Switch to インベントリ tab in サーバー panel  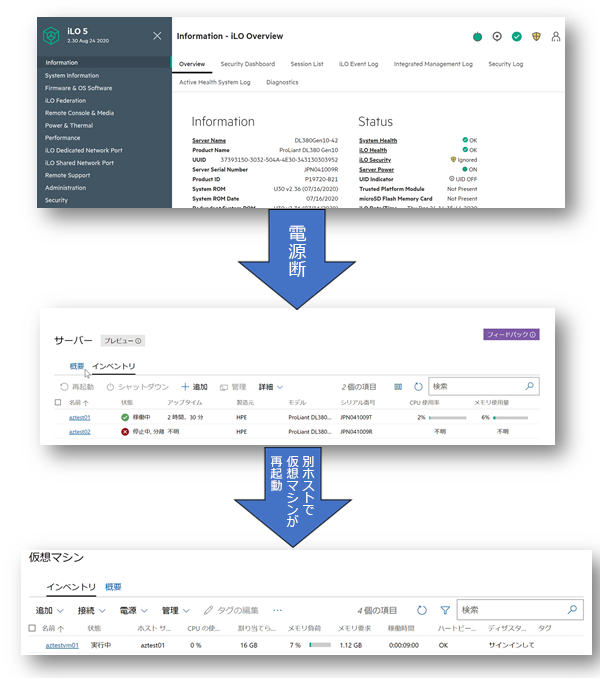114,366
